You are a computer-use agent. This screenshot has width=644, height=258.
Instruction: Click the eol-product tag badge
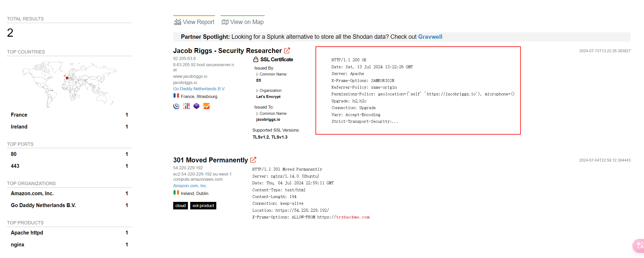tap(203, 206)
